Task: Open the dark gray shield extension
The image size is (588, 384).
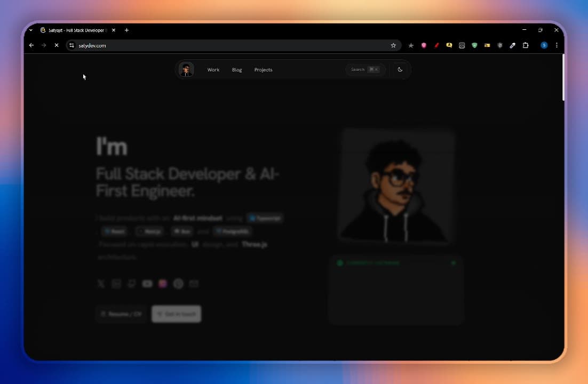Action: click(500, 45)
